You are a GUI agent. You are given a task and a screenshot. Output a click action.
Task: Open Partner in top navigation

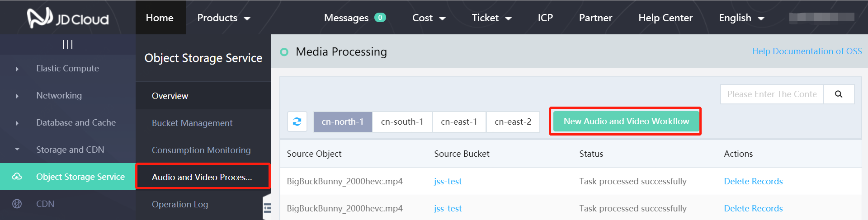click(x=595, y=18)
